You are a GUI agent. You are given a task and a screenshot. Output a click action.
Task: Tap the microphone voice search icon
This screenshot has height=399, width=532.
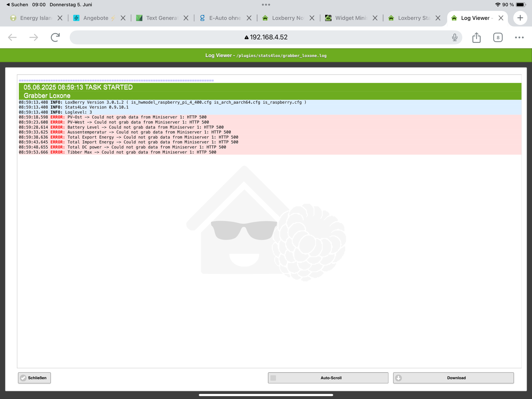click(454, 37)
